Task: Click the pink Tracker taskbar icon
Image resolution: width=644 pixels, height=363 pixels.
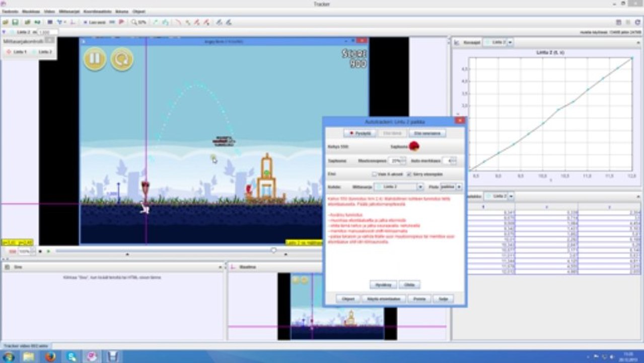Action: tap(93, 357)
